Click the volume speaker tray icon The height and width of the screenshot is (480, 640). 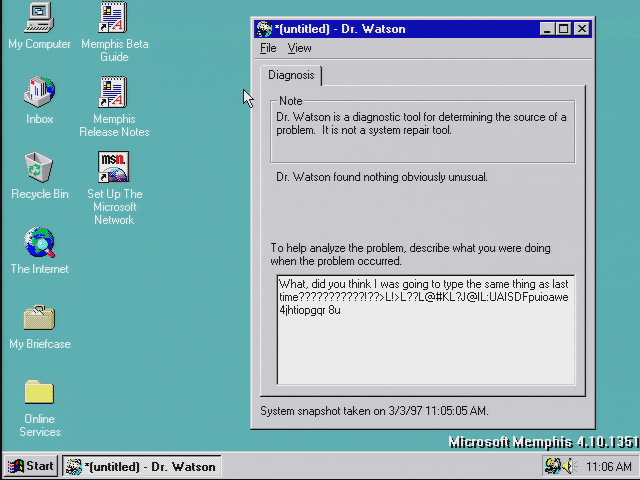pos(569,466)
